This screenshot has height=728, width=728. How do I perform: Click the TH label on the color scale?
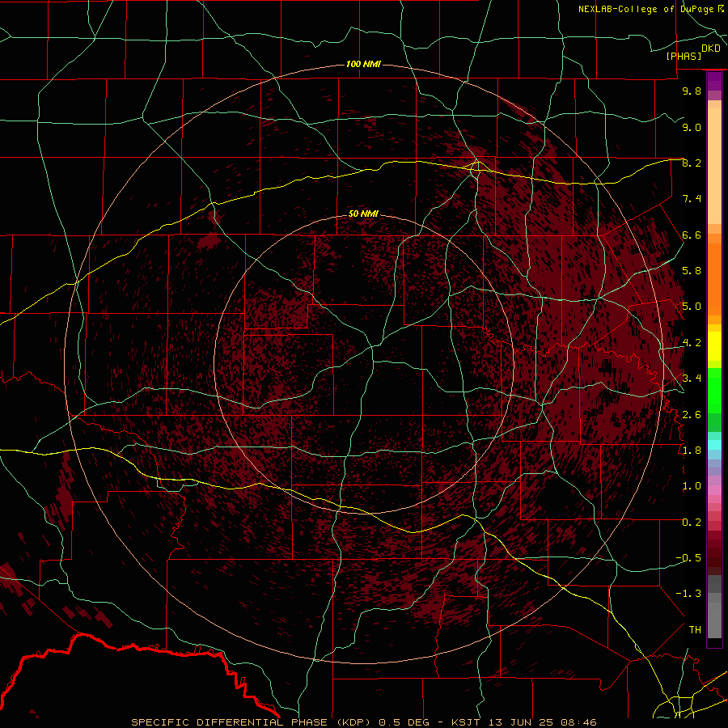695,630
